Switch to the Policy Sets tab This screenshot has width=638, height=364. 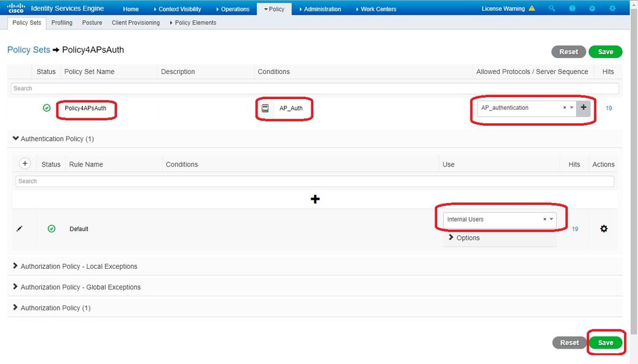tap(27, 23)
